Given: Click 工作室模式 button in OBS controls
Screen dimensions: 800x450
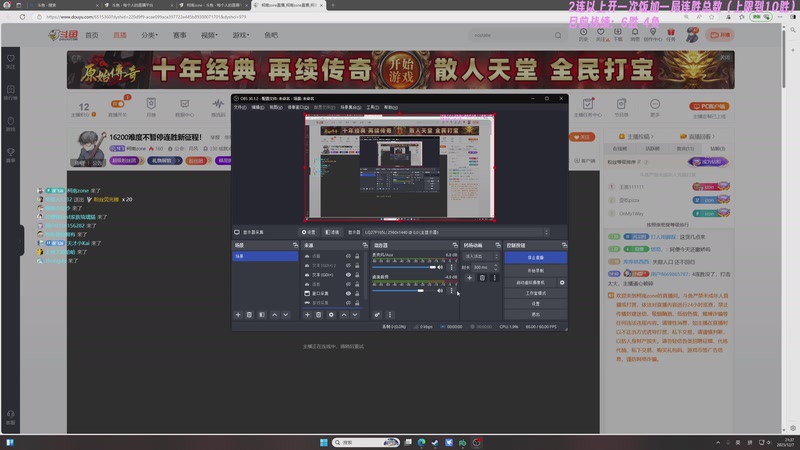Looking at the screenshot, I should (535, 293).
